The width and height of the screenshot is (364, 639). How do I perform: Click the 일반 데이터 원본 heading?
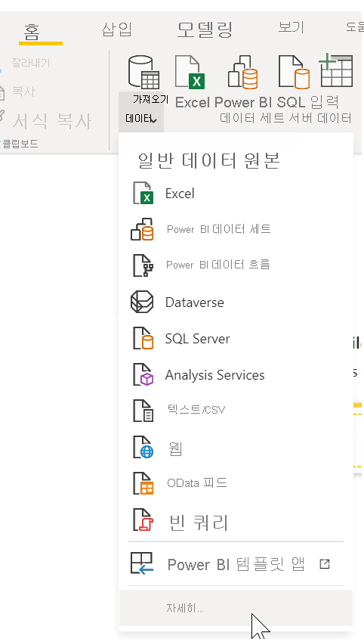(209, 161)
